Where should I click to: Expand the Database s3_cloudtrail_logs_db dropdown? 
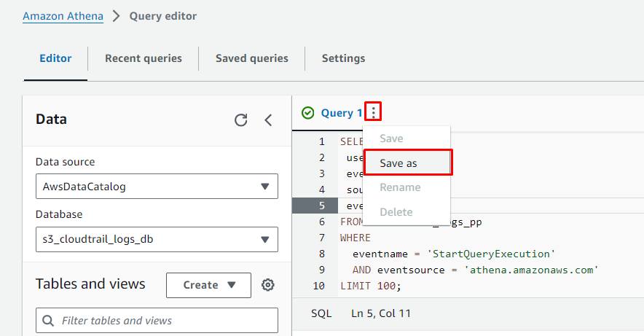pyautogui.click(x=157, y=239)
